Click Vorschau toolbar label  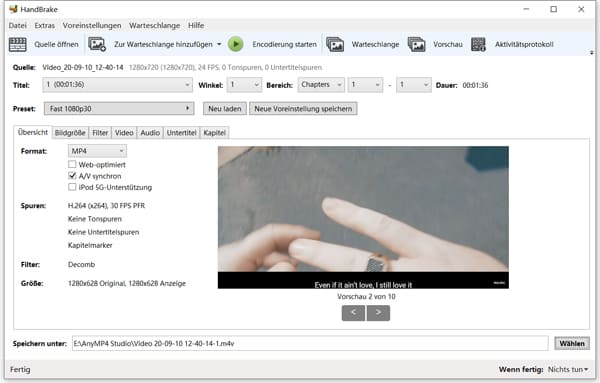tap(448, 44)
